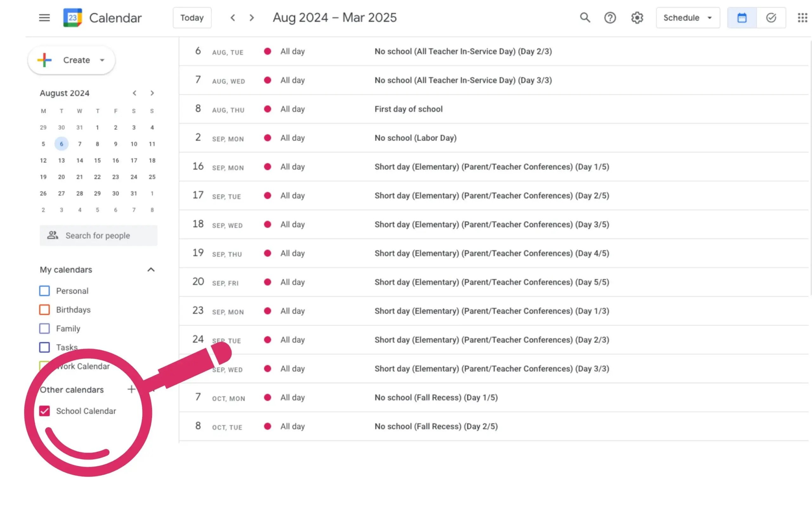Open Fall Recess Day 2/5 event

tap(436, 426)
